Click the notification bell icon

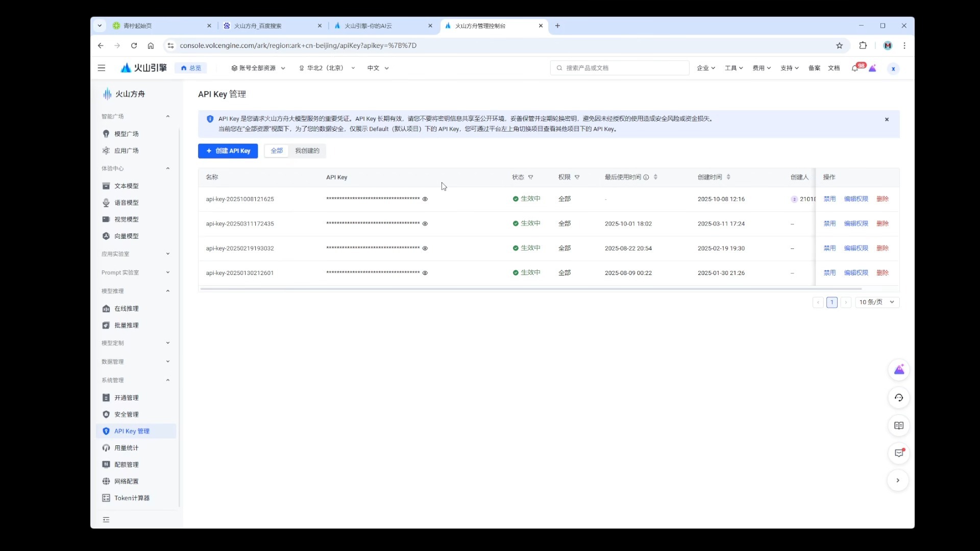pos(855,68)
